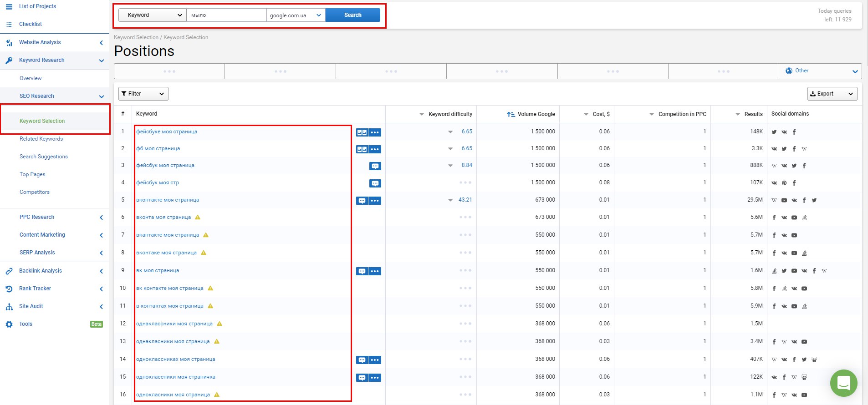Click the warning triangle beside 'однакласники моя страница'
The image size is (868, 405).
click(217, 341)
